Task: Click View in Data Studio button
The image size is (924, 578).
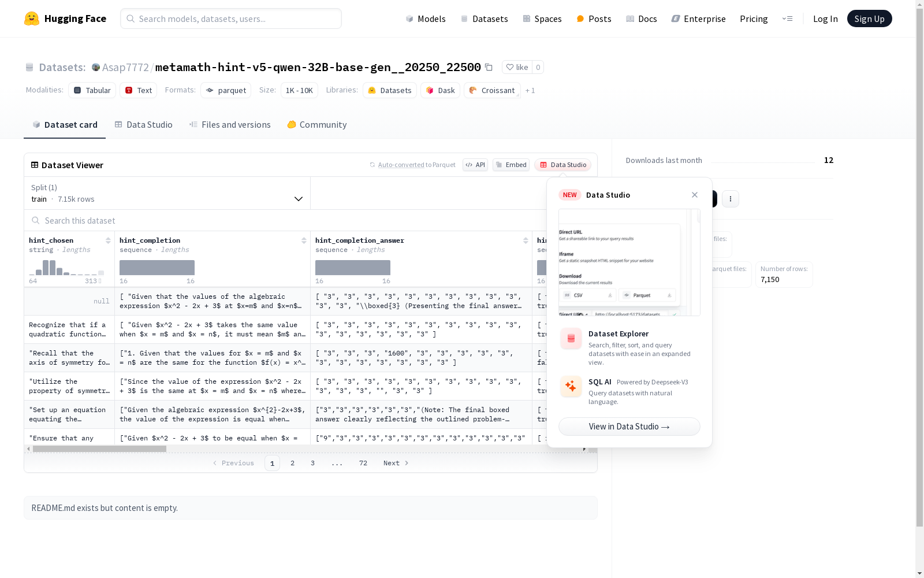Action: click(x=629, y=427)
